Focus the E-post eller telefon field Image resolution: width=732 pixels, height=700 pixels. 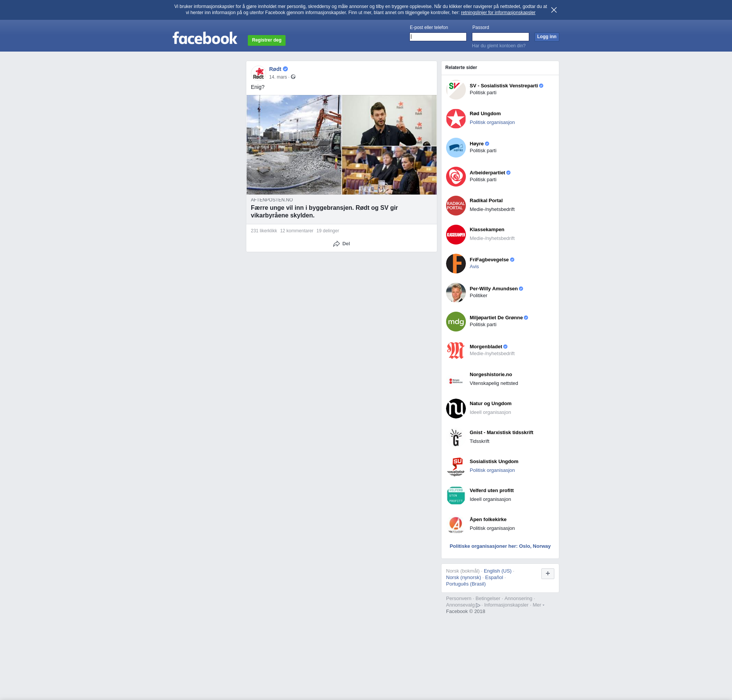[x=438, y=37]
